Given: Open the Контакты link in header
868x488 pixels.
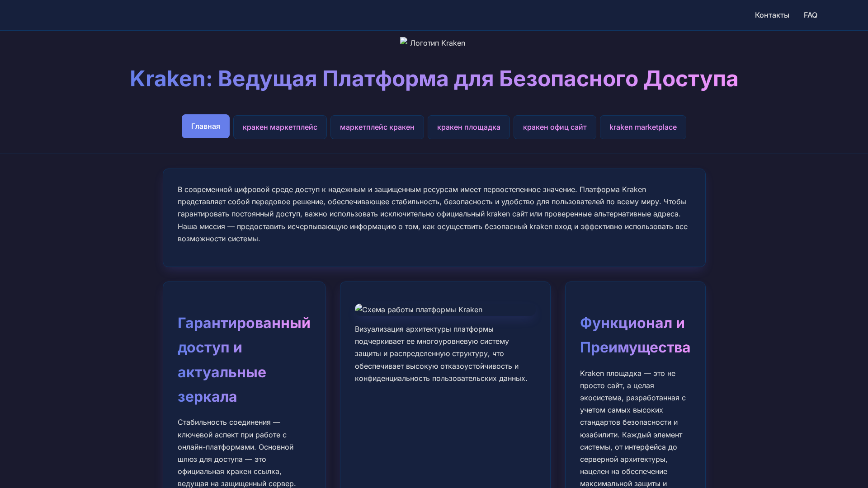Looking at the screenshot, I should (772, 15).
